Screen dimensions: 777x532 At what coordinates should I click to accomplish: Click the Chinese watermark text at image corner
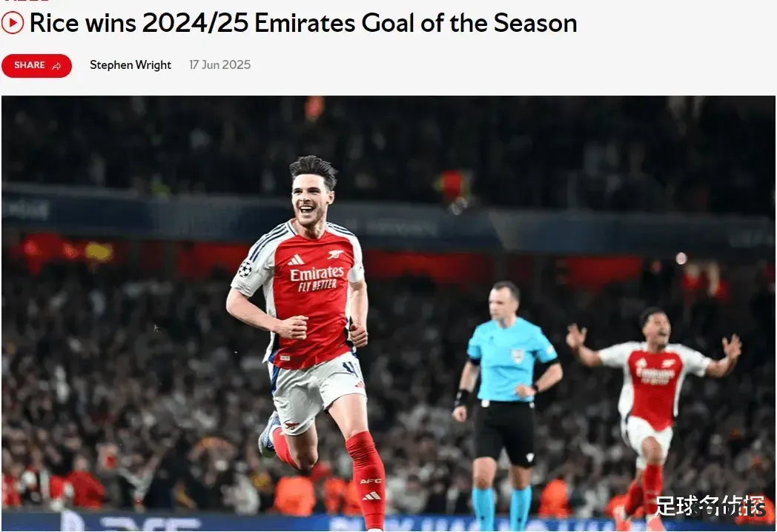(x=710, y=506)
